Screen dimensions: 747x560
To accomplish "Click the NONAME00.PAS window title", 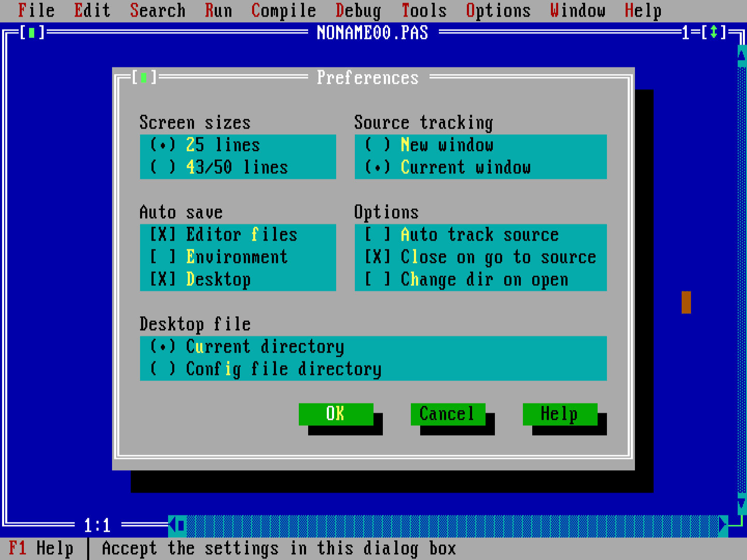I will 372,33.
